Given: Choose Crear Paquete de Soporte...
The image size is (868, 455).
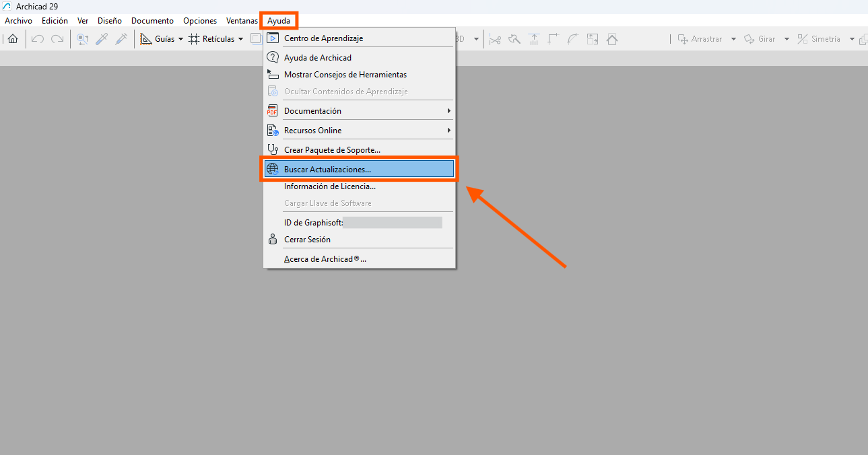Looking at the screenshot, I should 360,150.
